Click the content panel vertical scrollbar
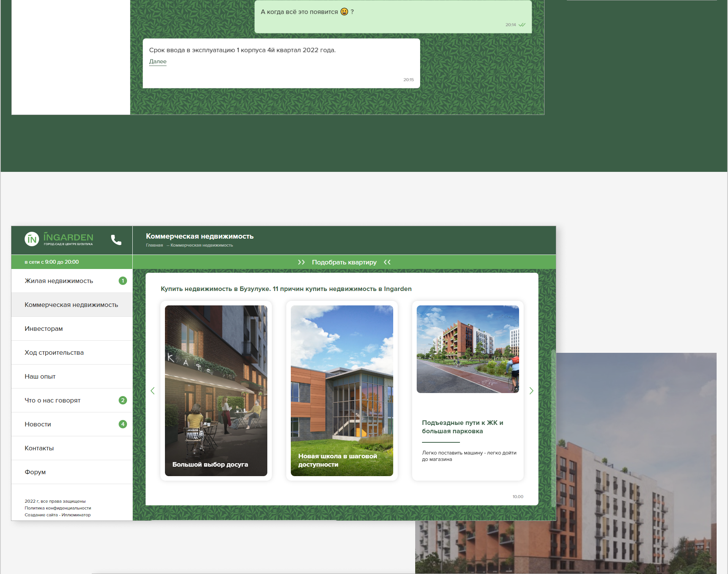Image resolution: width=728 pixels, height=574 pixels. [x=553, y=429]
